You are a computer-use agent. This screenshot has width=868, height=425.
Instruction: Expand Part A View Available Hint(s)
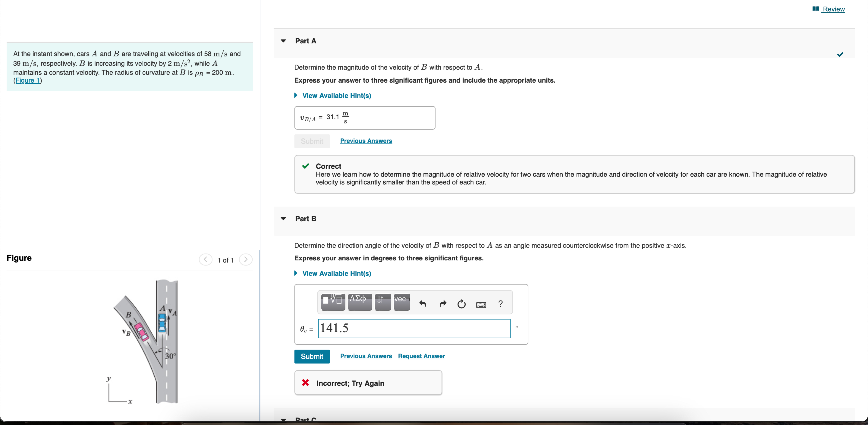pyautogui.click(x=336, y=96)
